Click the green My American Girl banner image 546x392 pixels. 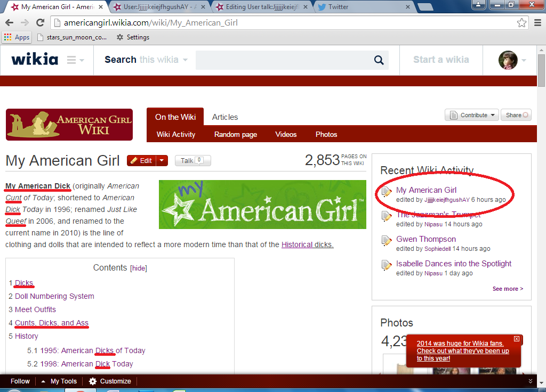262,205
